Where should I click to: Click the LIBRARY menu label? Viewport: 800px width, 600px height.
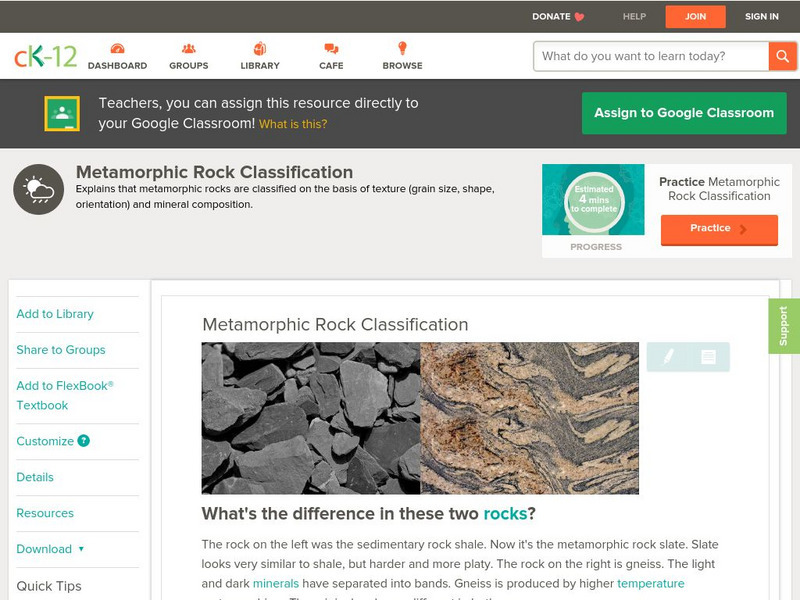tap(260, 66)
